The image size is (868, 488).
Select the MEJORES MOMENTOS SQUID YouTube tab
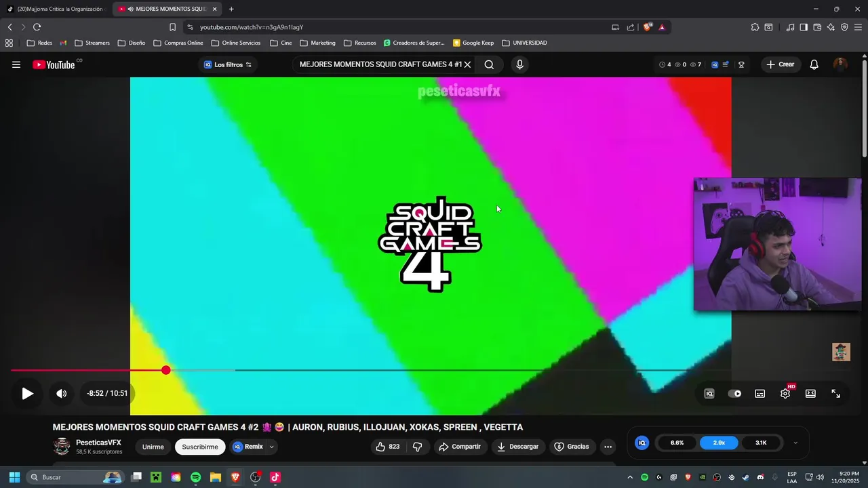(x=168, y=9)
